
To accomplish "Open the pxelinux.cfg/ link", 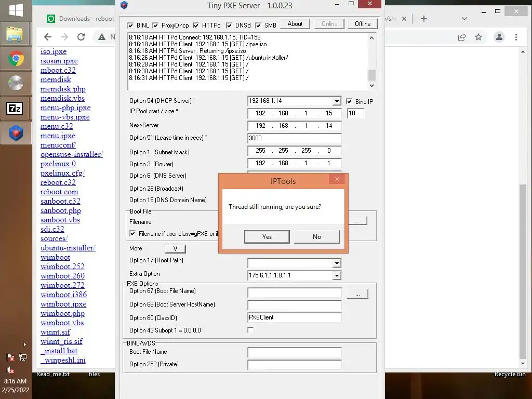I will pyautogui.click(x=62, y=174).
